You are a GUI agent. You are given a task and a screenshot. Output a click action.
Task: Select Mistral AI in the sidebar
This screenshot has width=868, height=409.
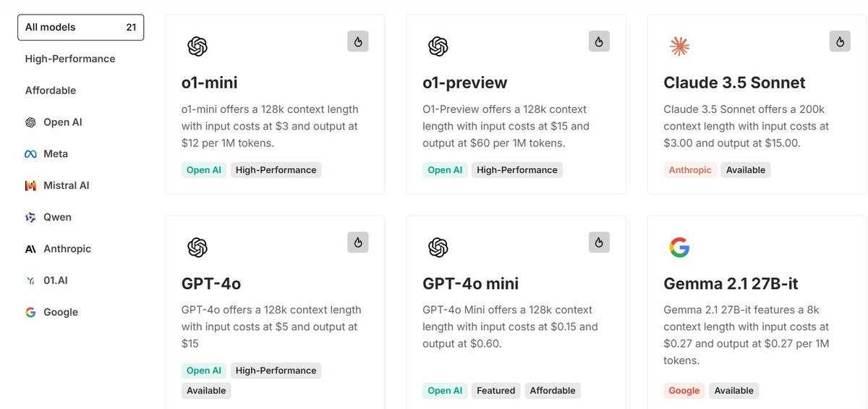pos(57,185)
